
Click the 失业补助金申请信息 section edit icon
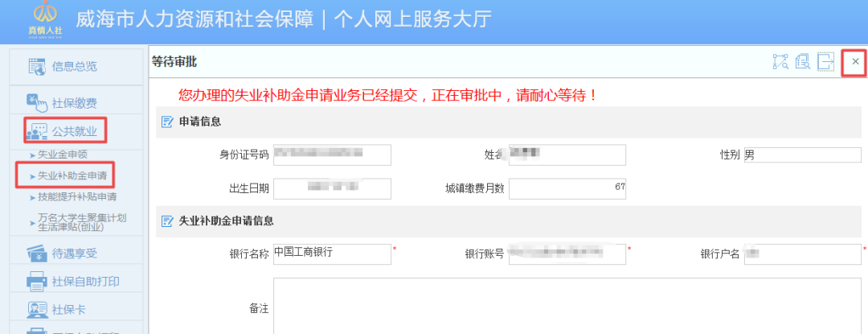point(166,221)
